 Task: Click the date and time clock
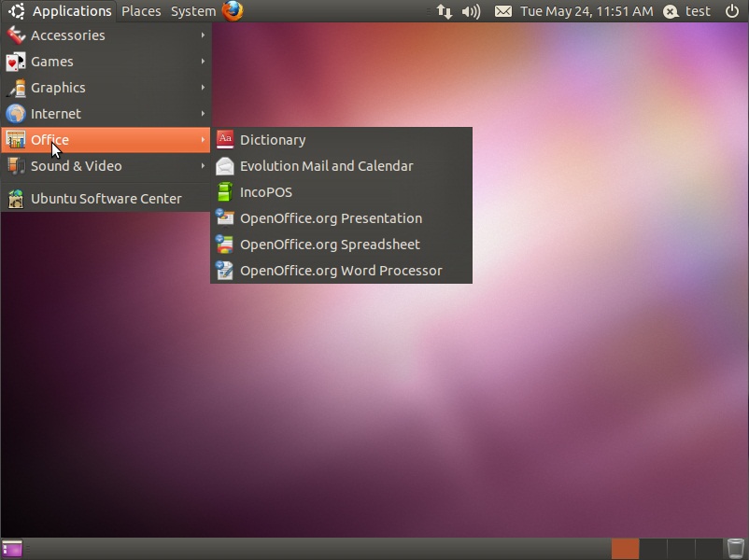[586, 11]
